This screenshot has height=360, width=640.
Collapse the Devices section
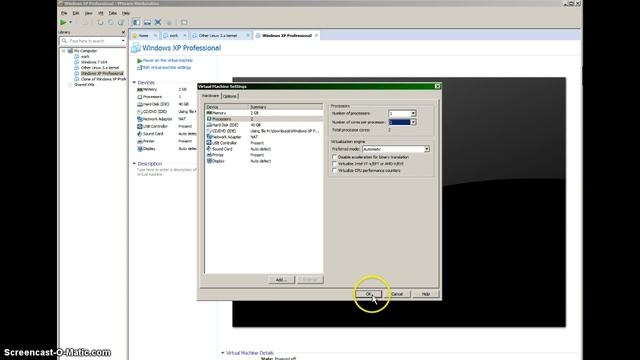pyautogui.click(x=134, y=82)
